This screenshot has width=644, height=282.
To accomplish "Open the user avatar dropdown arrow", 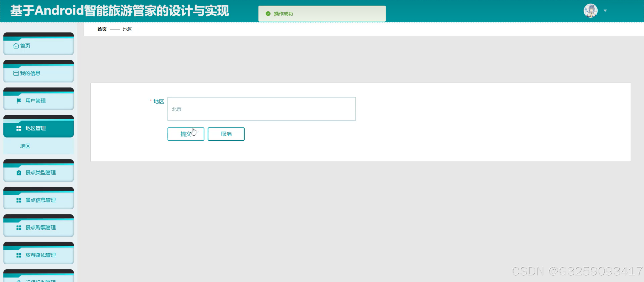I will (x=605, y=11).
